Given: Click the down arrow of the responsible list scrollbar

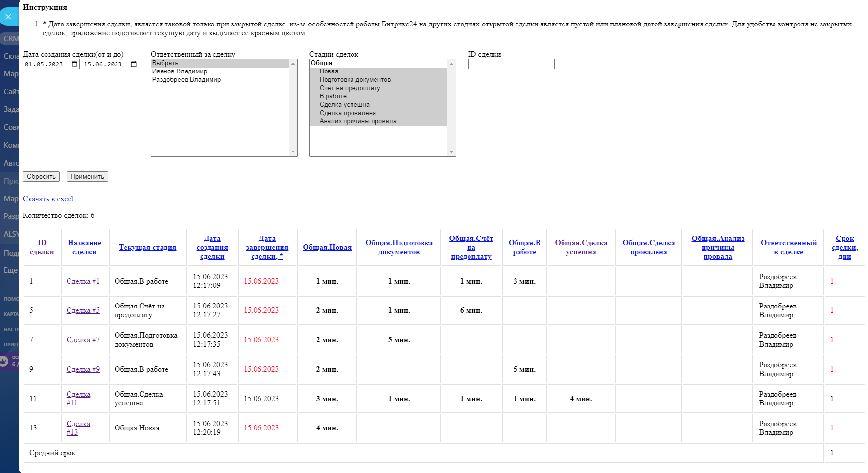Looking at the screenshot, I should (x=293, y=152).
